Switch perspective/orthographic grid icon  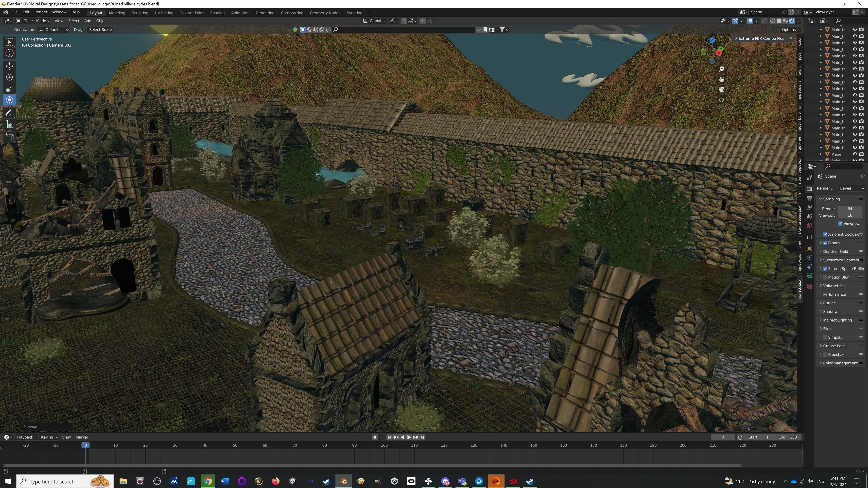point(722,100)
